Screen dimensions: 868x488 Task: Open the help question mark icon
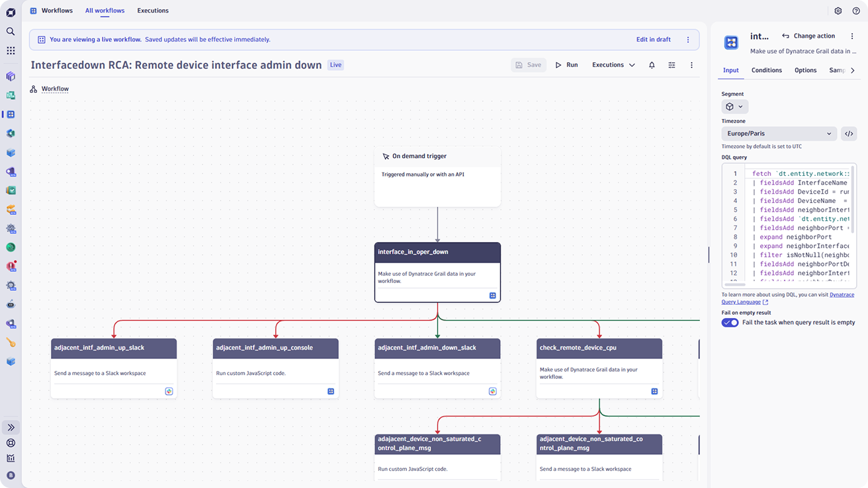[x=856, y=11]
